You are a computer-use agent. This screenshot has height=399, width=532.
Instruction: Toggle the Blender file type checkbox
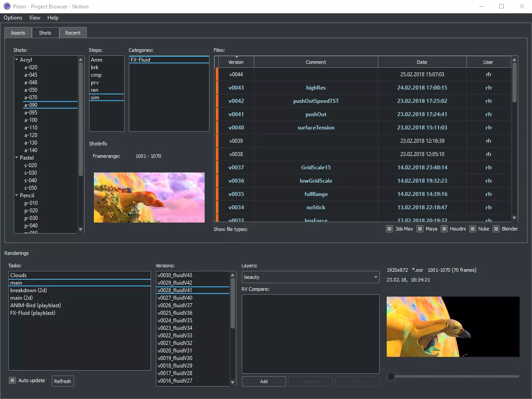point(496,229)
